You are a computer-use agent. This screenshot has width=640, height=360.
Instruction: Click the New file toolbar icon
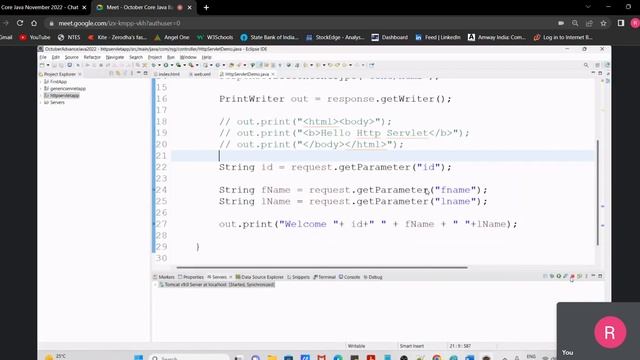coord(42,65)
